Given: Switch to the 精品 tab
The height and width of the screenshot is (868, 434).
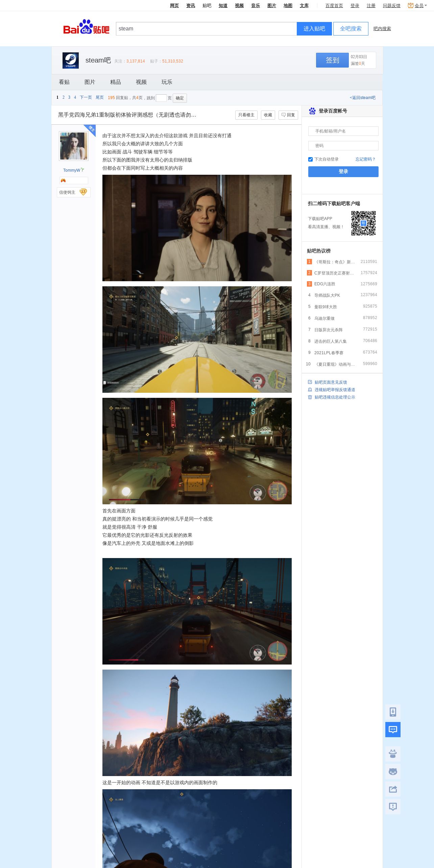Looking at the screenshot, I should [x=116, y=82].
